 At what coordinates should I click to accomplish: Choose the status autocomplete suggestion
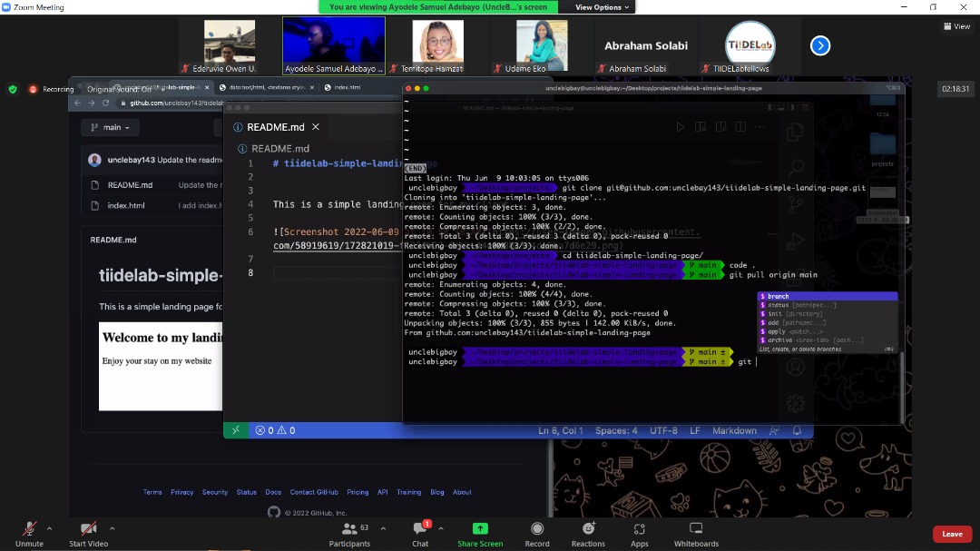pyautogui.click(x=827, y=305)
